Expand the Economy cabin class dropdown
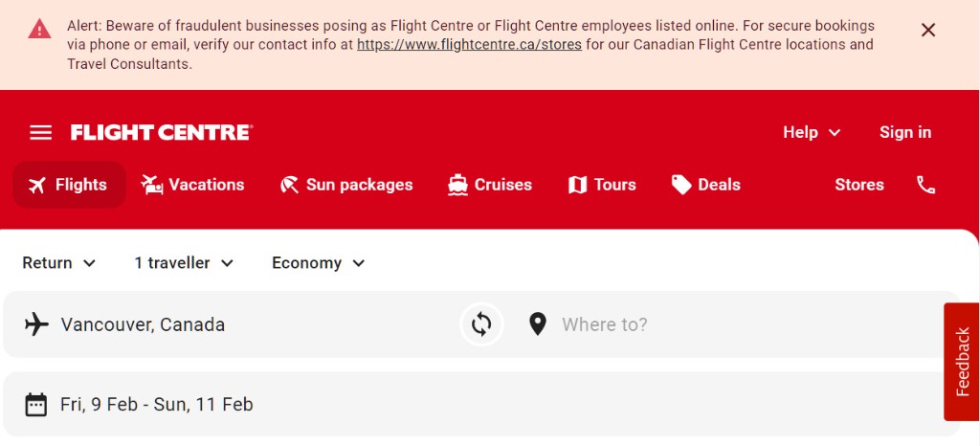This screenshot has height=446, width=980. click(x=319, y=263)
